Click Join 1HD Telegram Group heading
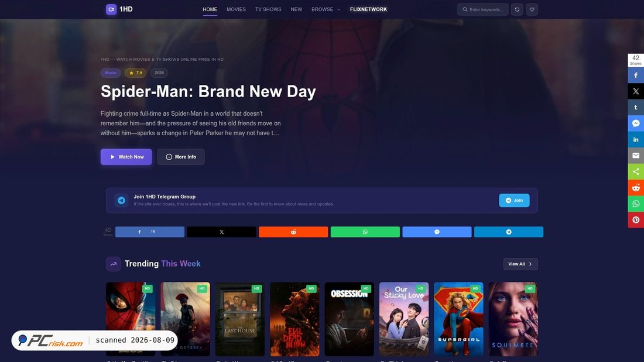The width and height of the screenshot is (644, 362). (x=165, y=196)
